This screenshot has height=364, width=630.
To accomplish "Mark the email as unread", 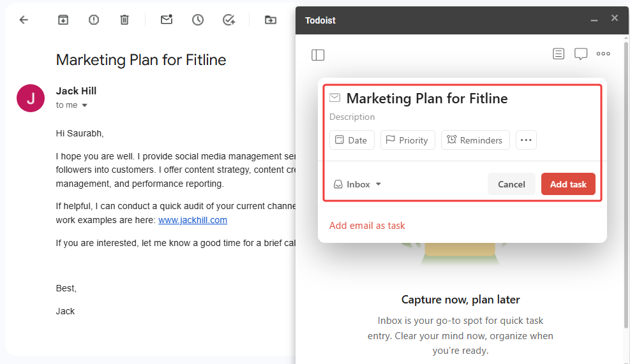I will pyautogui.click(x=167, y=20).
